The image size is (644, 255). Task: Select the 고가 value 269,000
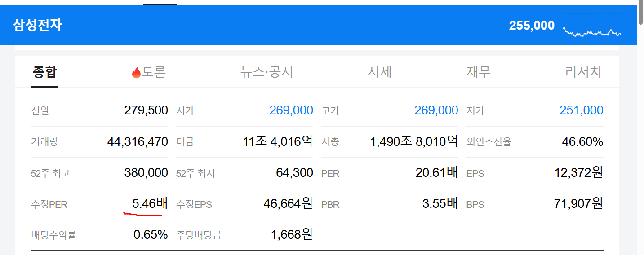pos(436,110)
